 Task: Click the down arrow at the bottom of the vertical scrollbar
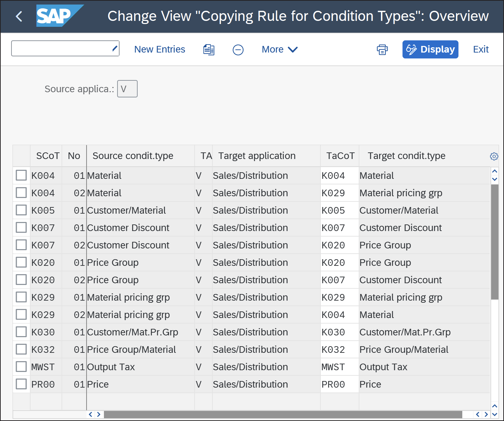495,414
